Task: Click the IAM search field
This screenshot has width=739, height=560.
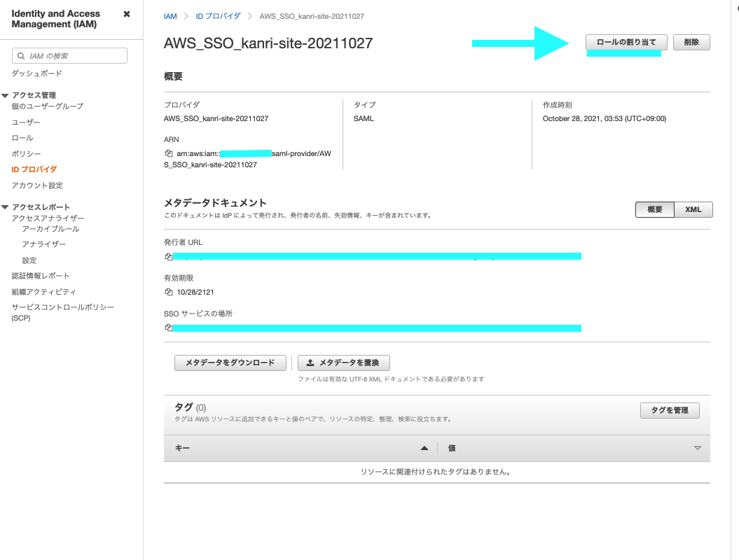Action: coord(69,55)
